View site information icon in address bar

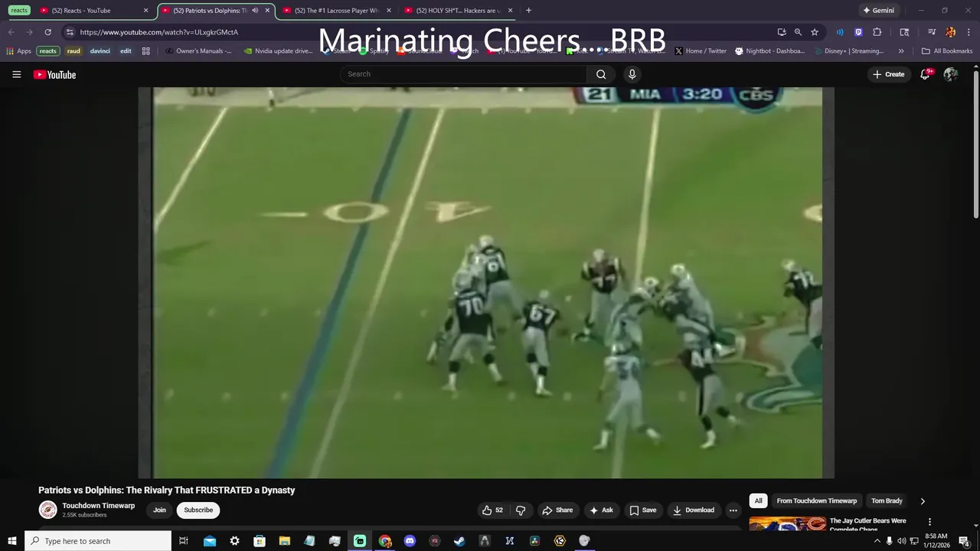pos(70,32)
